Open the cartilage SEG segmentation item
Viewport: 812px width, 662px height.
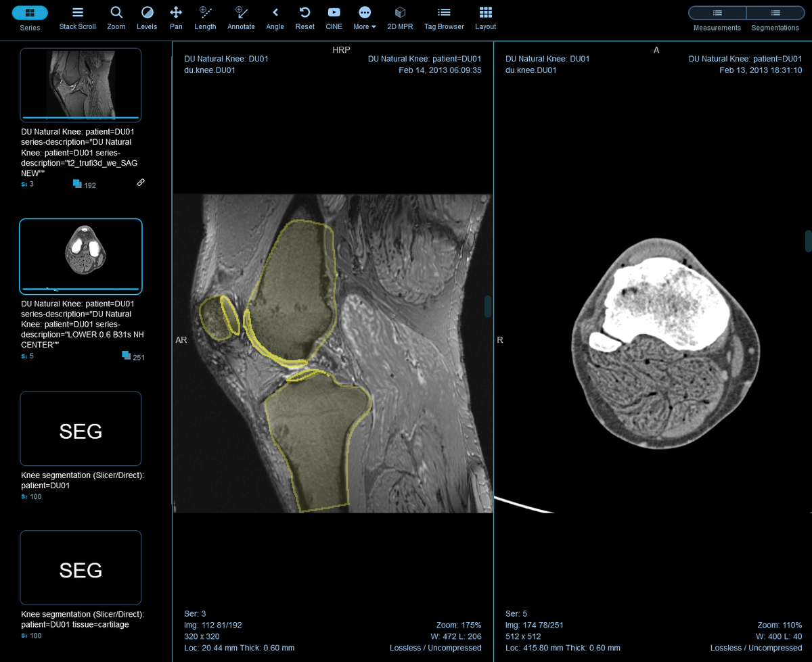pos(81,567)
